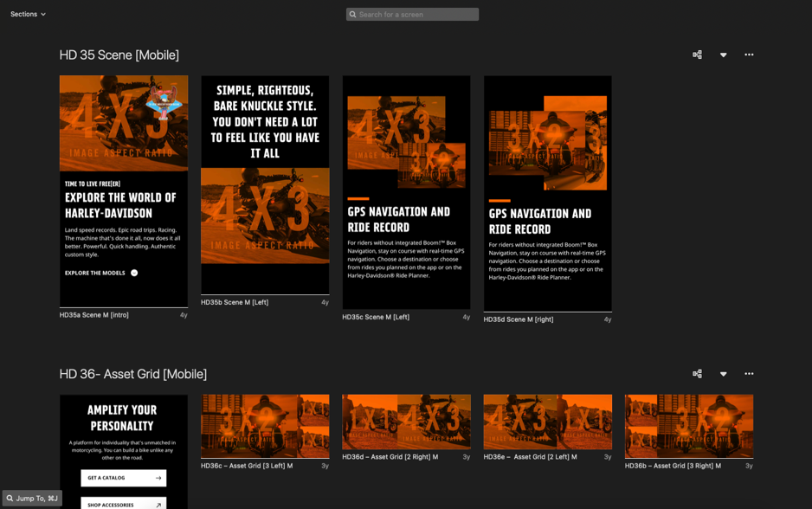Open the HD36d Asset Grid [2 Right] M thumbnail

(x=407, y=422)
